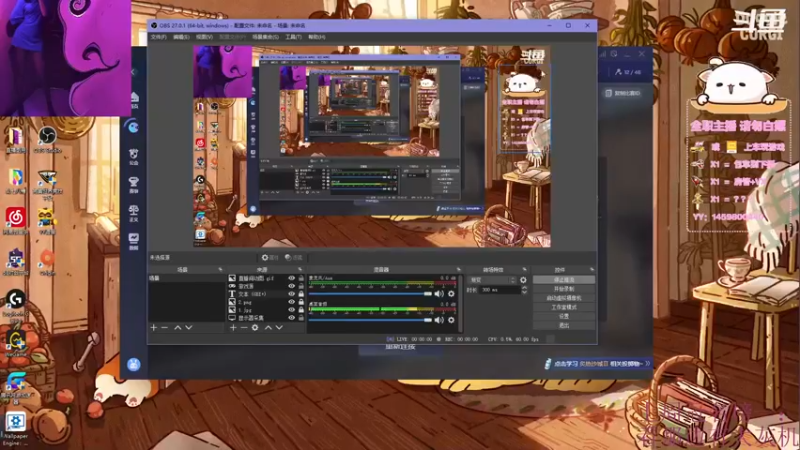Click the trophy icon in blue app sidebar

134,183
